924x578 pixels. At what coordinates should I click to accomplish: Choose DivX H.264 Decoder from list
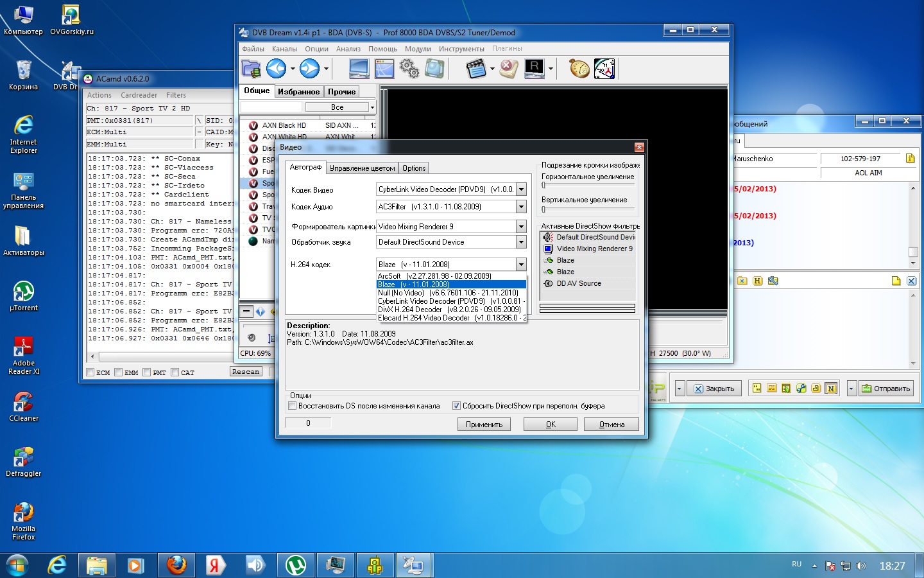pyautogui.click(x=451, y=310)
